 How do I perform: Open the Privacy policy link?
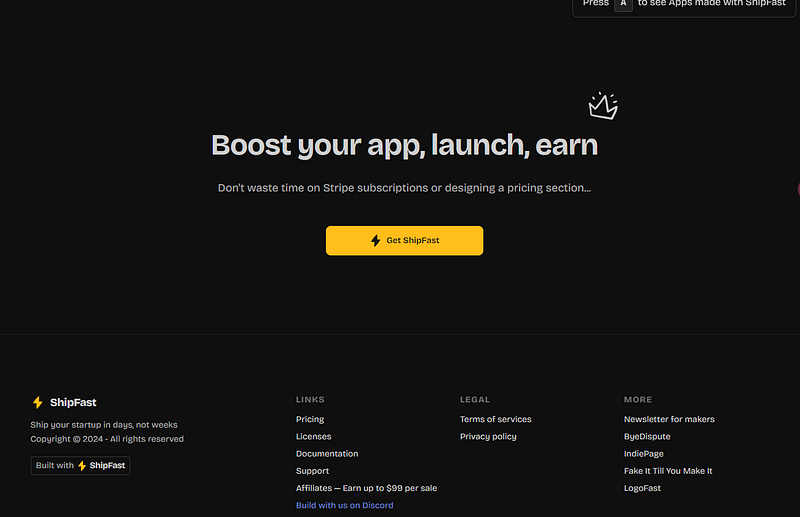coord(488,436)
